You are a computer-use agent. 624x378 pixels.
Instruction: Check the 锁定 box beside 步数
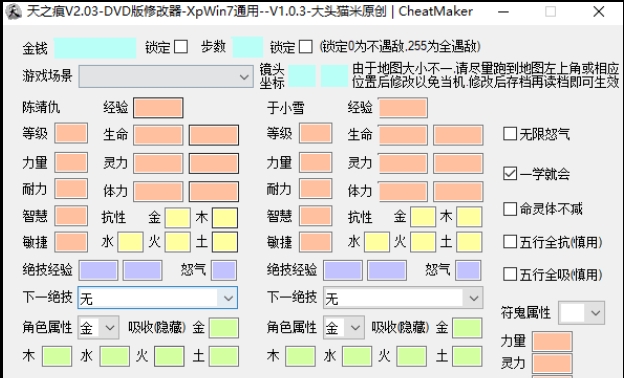306,47
